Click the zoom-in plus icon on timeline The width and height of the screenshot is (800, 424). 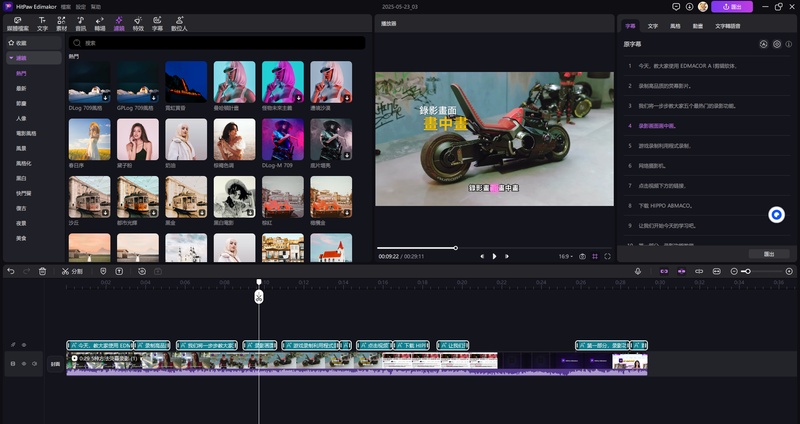coord(789,271)
